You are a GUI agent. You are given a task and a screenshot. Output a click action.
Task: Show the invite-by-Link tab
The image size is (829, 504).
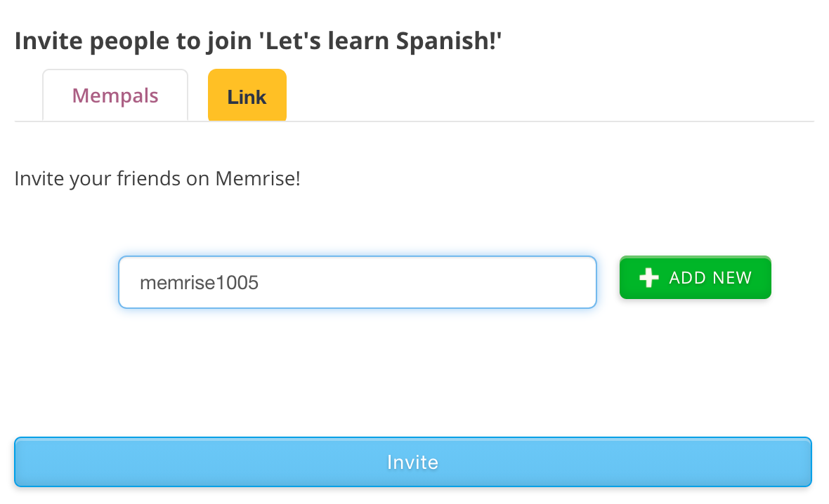click(247, 96)
